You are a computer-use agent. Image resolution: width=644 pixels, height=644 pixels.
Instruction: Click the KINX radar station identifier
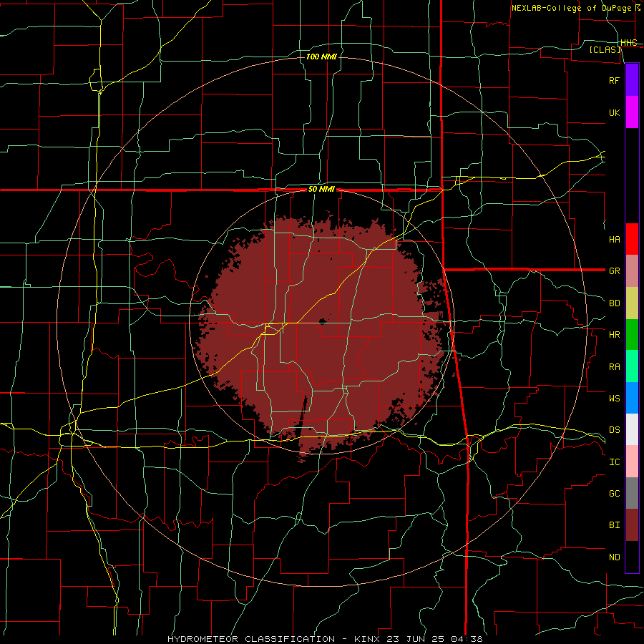click(x=369, y=639)
